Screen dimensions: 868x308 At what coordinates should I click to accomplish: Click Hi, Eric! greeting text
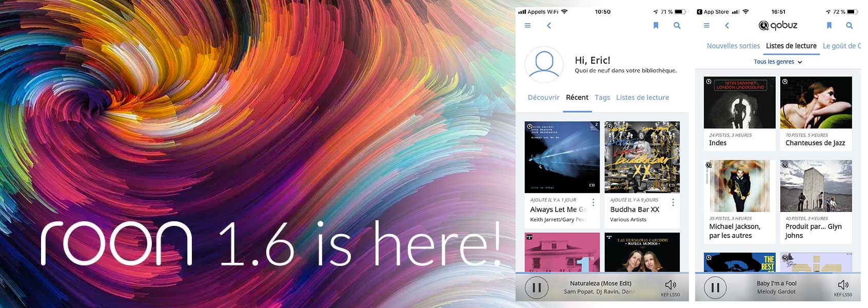[593, 60]
